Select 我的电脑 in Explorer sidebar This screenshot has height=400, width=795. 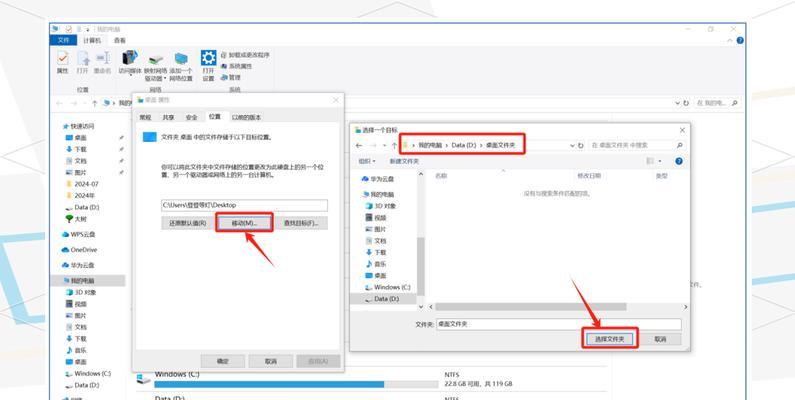(88, 280)
